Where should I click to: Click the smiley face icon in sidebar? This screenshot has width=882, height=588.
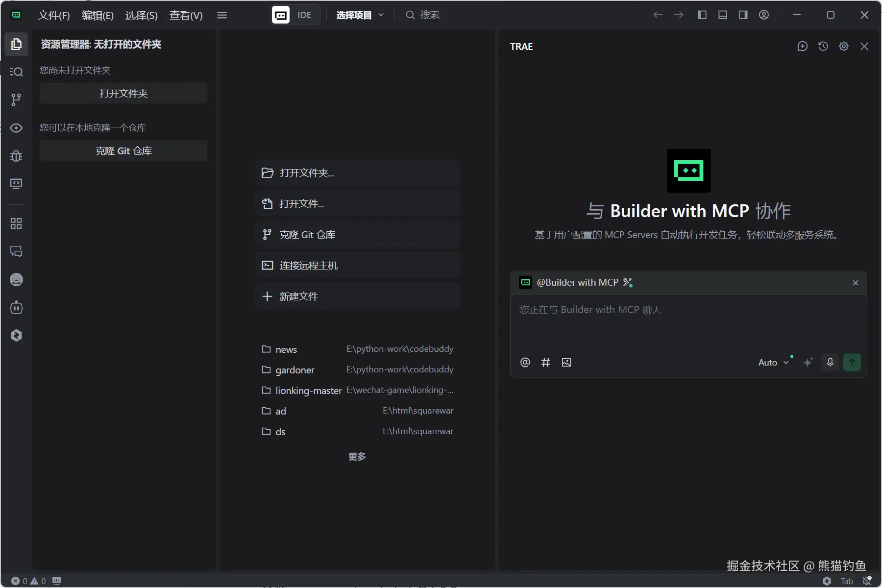point(16,279)
